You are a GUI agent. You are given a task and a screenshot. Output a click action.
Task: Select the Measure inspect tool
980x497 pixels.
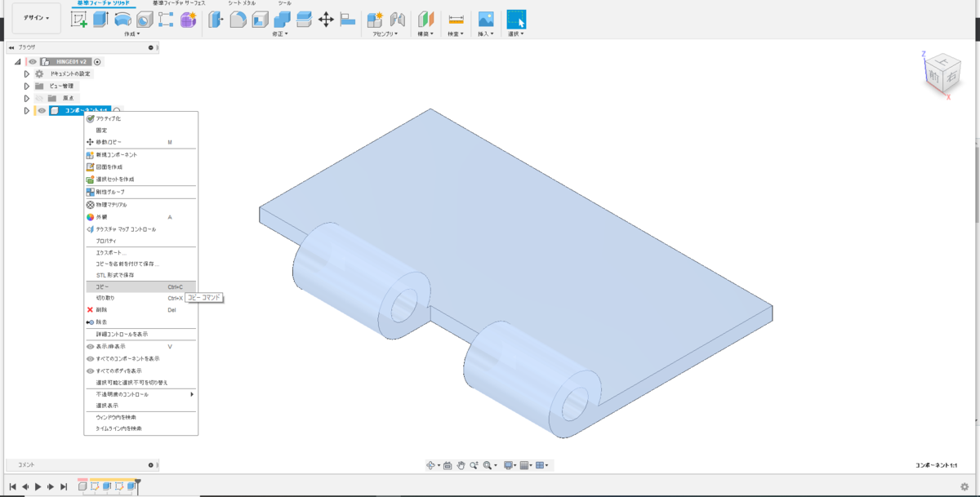point(457,19)
